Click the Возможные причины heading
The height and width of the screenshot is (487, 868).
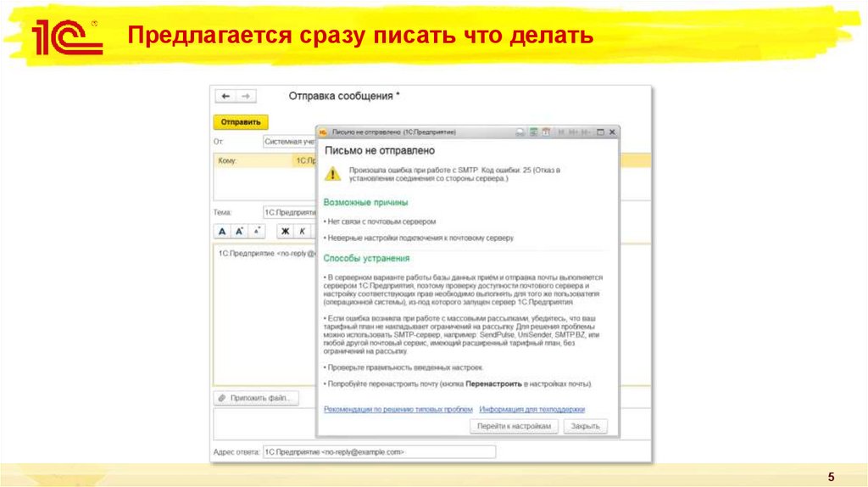coord(366,203)
